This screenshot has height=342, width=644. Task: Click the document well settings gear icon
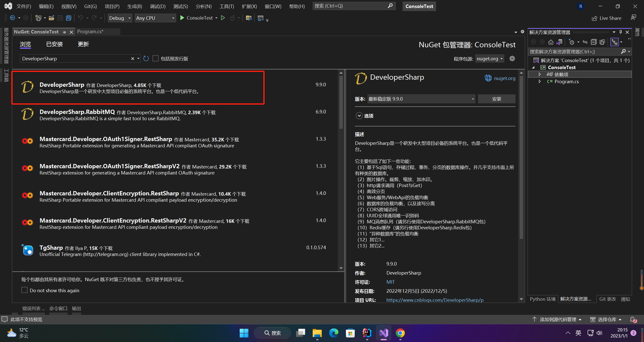522,32
